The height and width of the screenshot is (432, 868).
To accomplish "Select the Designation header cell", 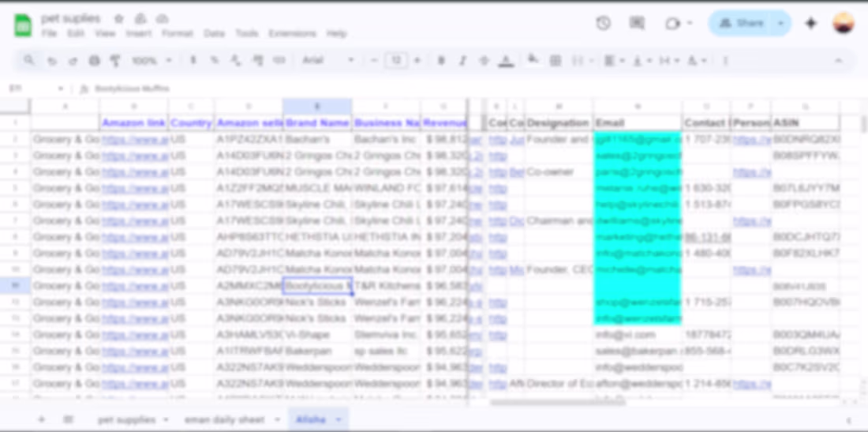I will pyautogui.click(x=559, y=123).
